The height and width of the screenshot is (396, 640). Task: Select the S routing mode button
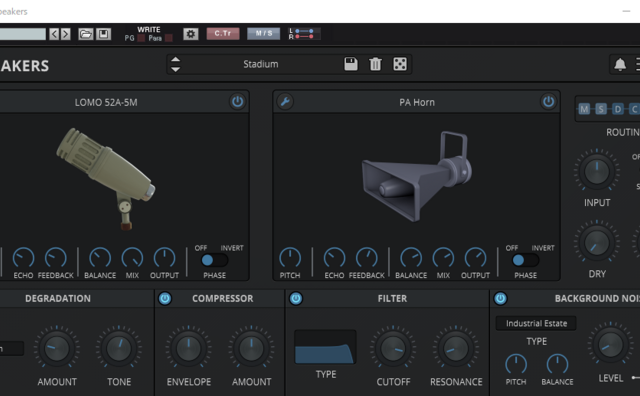click(x=601, y=109)
